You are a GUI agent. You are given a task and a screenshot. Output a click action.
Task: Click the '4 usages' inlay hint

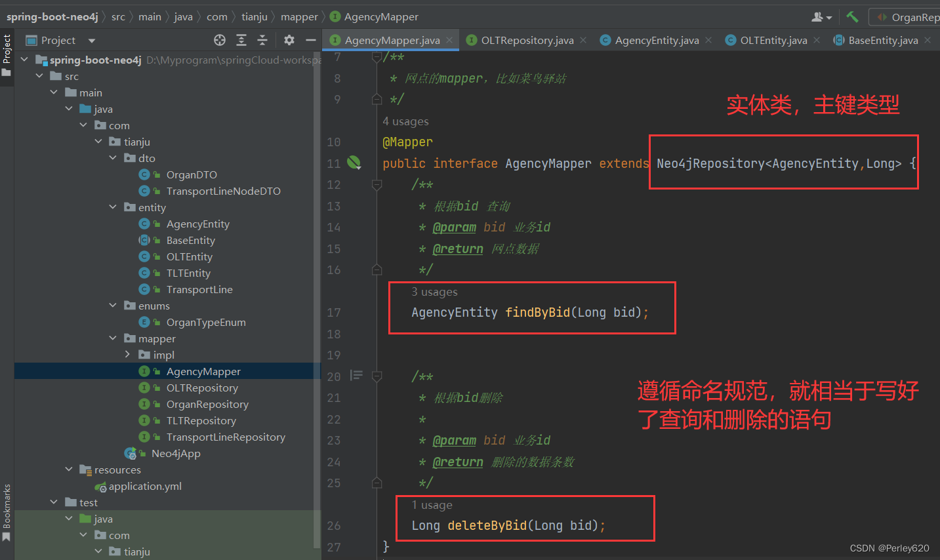coord(405,121)
